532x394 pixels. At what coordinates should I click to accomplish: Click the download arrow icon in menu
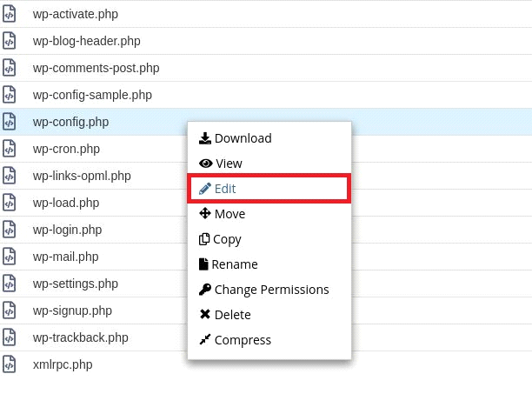click(x=205, y=138)
